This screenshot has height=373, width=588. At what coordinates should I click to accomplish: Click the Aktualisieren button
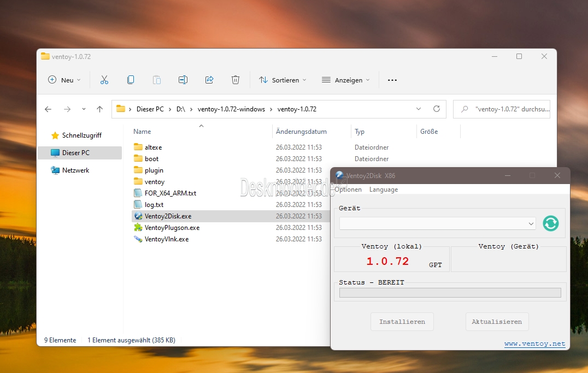coord(497,322)
